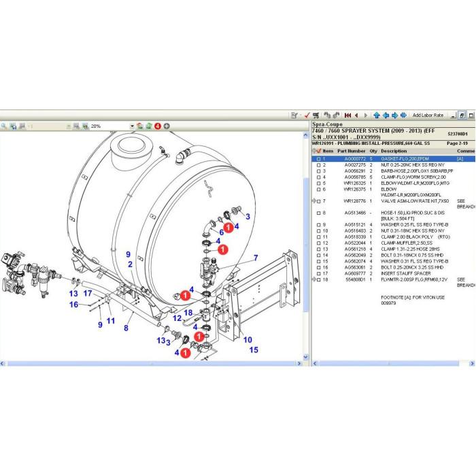Click the diagram vertical scrollbar up arrow
The image size is (476, 476).
click(306, 136)
